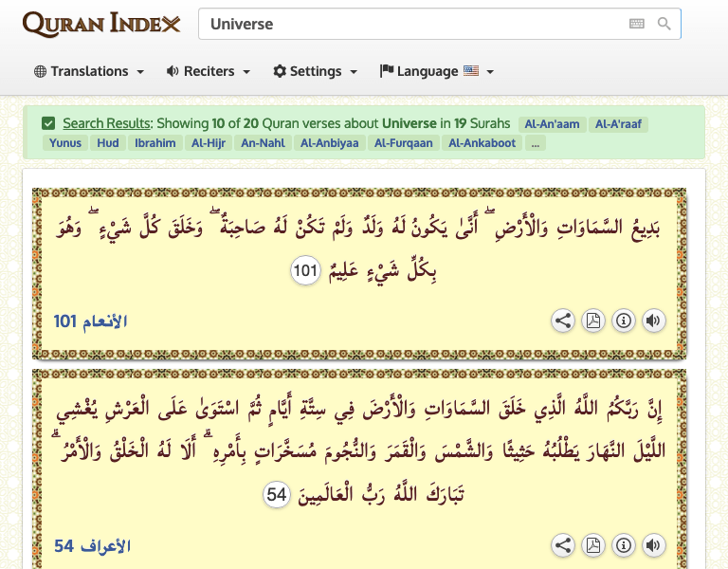Share verse Al-A'raaf 54

point(563,545)
